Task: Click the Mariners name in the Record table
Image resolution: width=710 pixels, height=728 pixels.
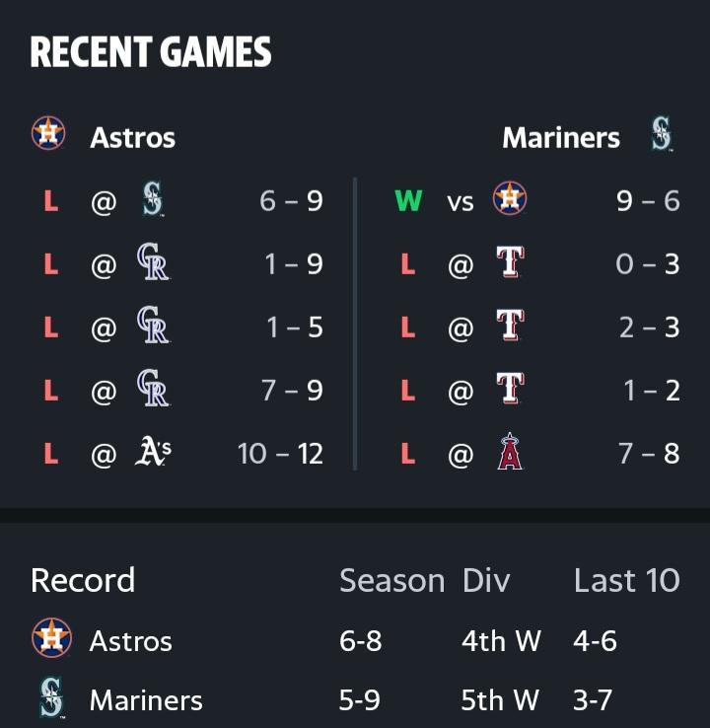Action: point(146,700)
